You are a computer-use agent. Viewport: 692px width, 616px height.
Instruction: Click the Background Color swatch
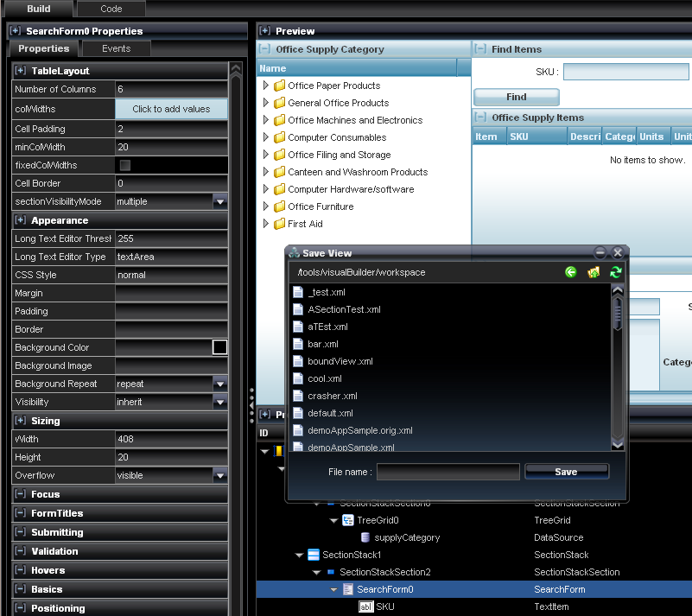219,346
